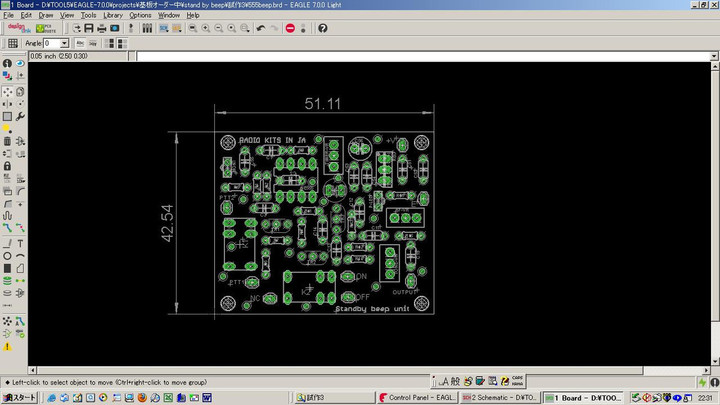720x405 pixels.
Task: Click the Design Link icon
Action: click(19, 28)
